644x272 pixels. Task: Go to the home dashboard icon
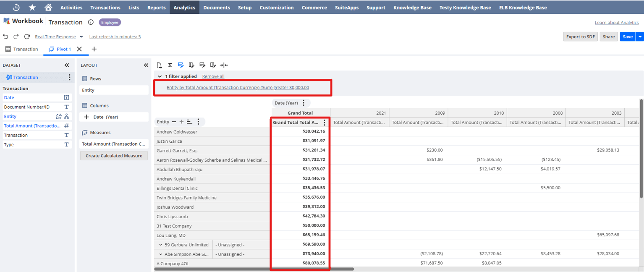48,7
